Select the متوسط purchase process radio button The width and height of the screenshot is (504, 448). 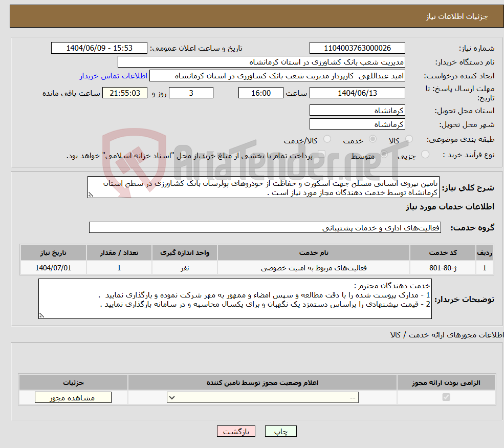(x=384, y=154)
